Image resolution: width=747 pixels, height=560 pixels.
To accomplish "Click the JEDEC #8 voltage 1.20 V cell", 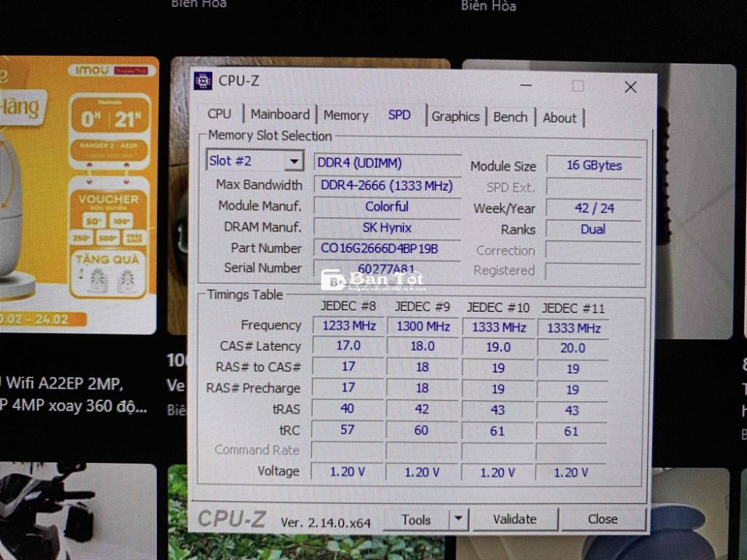I will pos(347,471).
